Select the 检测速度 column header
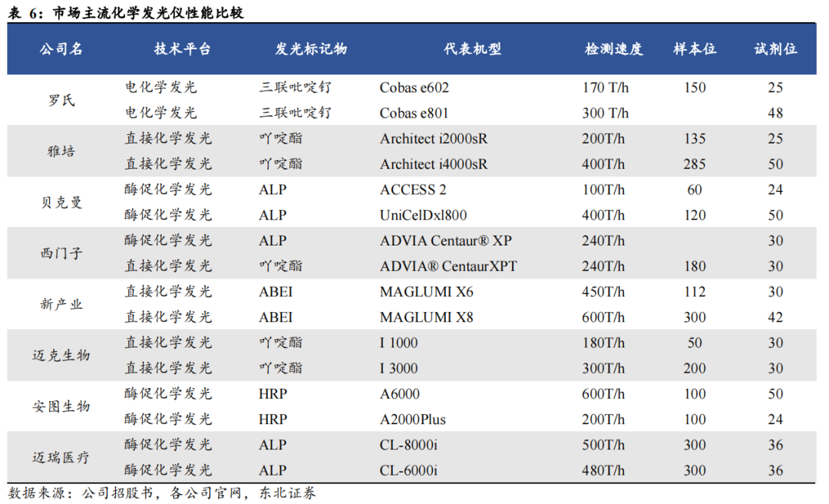 613,49
